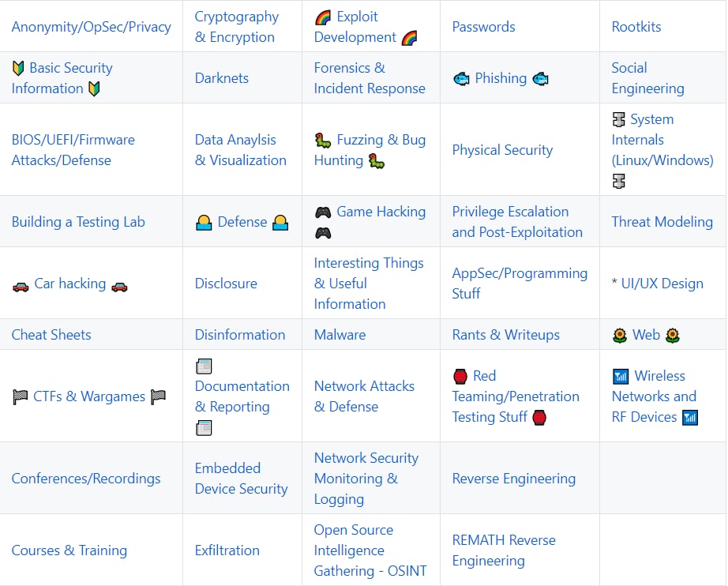Open the Disinformation link
728x586 pixels.
pos(239,335)
